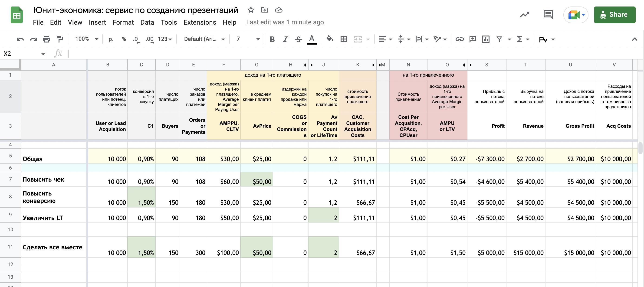This screenshot has width=644, height=287.
Task: Click the Insert chart icon
Action: click(x=486, y=39)
